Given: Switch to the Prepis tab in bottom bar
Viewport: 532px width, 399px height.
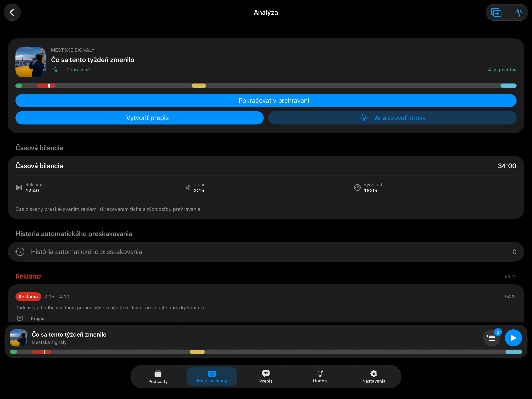Looking at the screenshot, I should tap(266, 377).
